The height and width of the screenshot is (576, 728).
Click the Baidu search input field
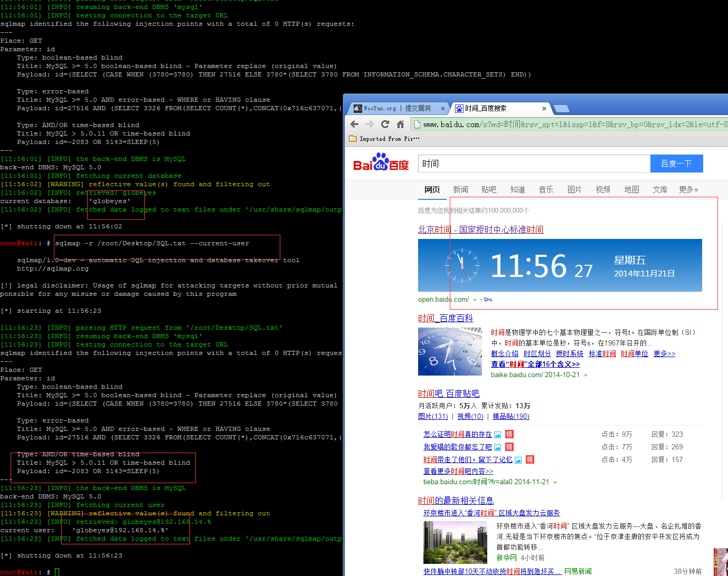click(x=534, y=164)
